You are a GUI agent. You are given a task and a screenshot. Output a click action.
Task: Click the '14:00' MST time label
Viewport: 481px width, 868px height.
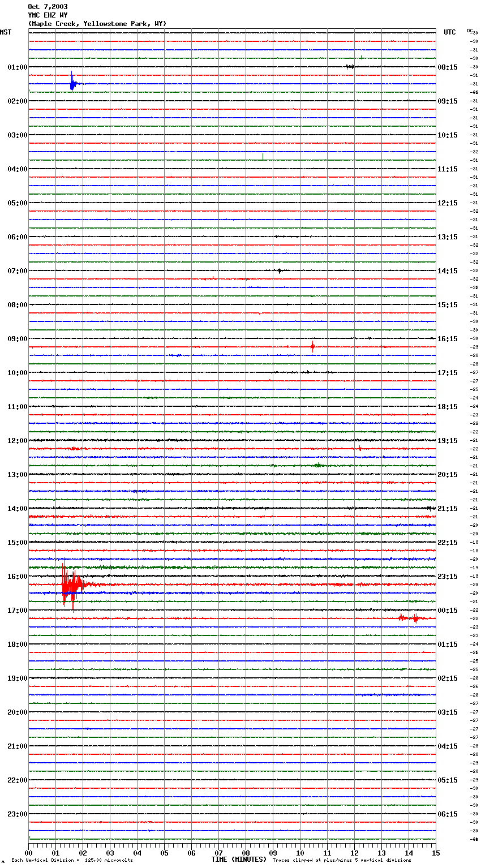[18, 509]
